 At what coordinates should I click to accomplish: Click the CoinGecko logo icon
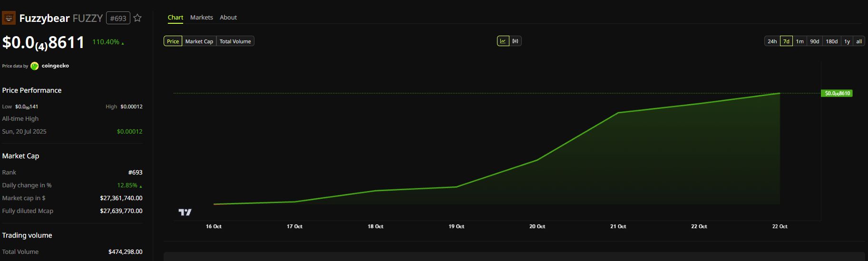click(x=35, y=66)
